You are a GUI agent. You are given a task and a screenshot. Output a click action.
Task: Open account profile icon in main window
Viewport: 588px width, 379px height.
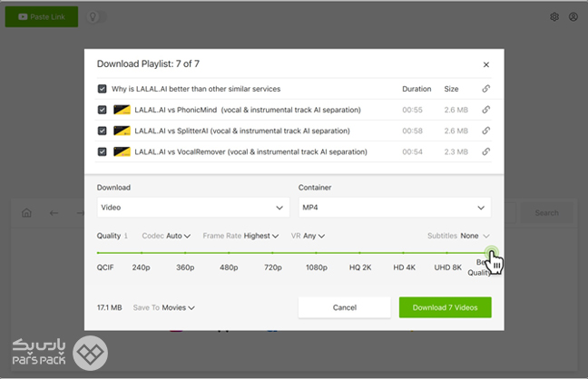573,16
